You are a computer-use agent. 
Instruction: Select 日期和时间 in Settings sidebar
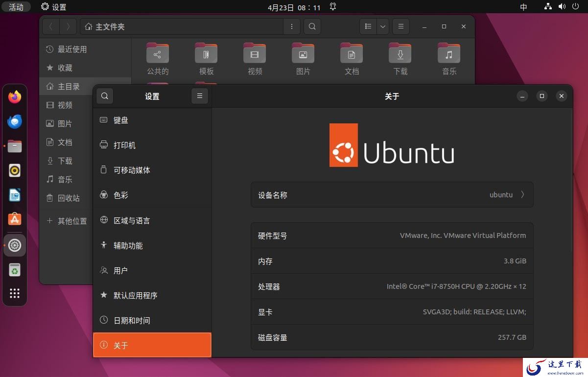(x=152, y=320)
